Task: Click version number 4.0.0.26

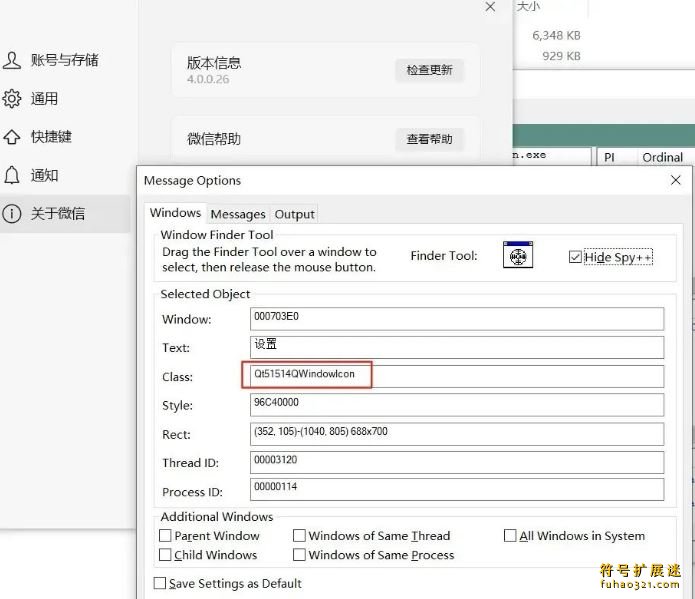Action: [x=208, y=79]
